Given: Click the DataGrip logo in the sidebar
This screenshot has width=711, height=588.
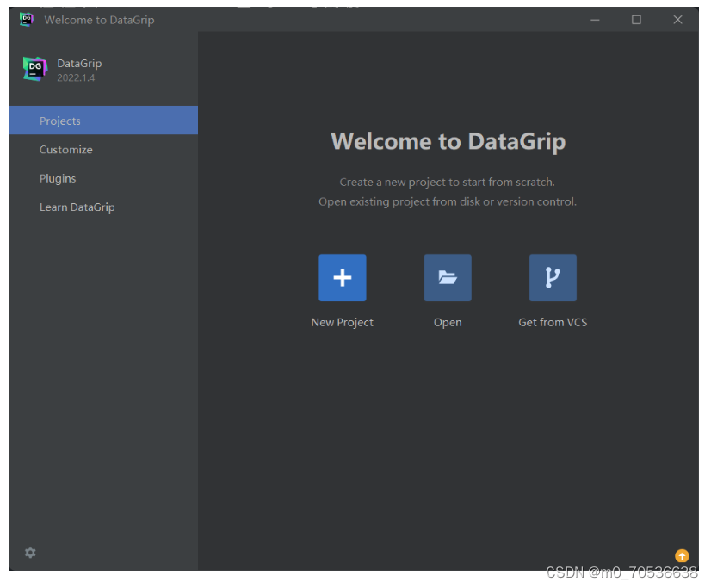Looking at the screenshot, I should (x=35, y=69).
